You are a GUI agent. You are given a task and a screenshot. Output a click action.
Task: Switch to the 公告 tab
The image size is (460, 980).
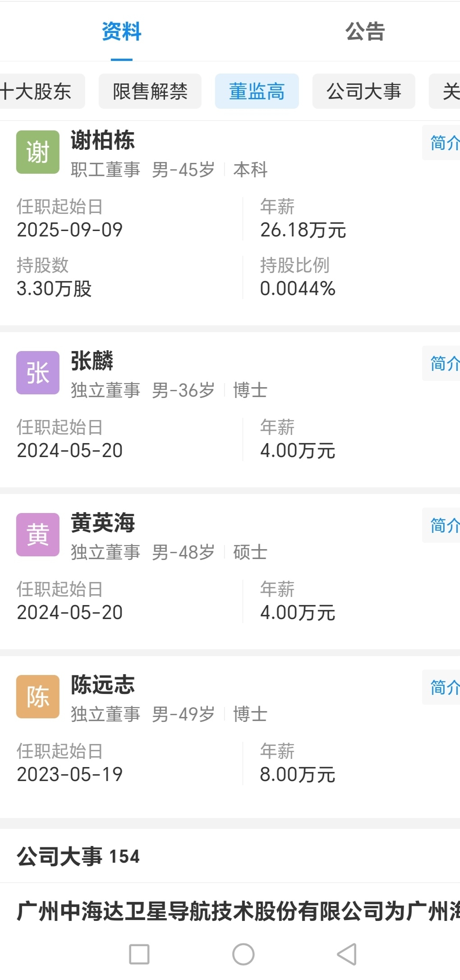[365, 32]
